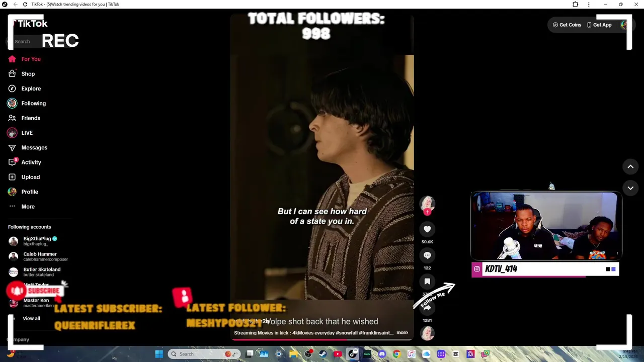Go to the previous video arrow

pos(630,166)
